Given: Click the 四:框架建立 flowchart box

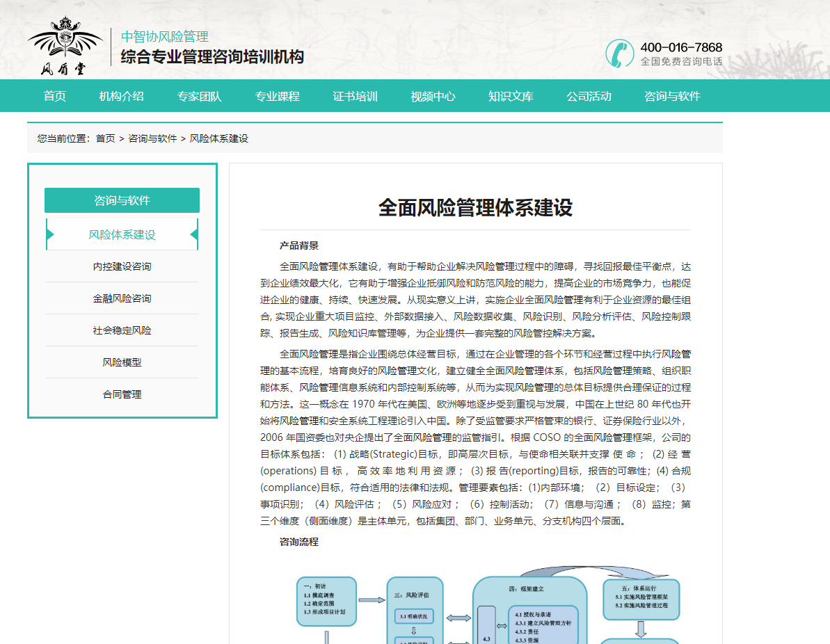Looking at the screenshot, I should 529,610.
